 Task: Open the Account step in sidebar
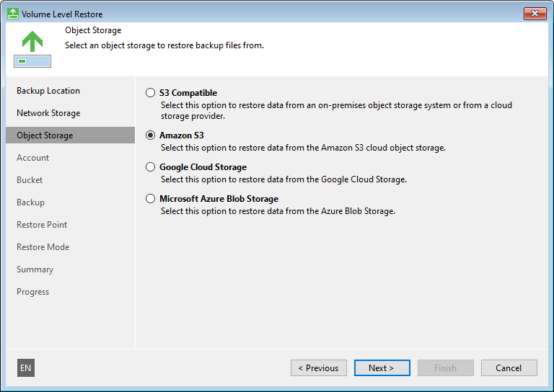pyautogui.click(x=32, y=158)
